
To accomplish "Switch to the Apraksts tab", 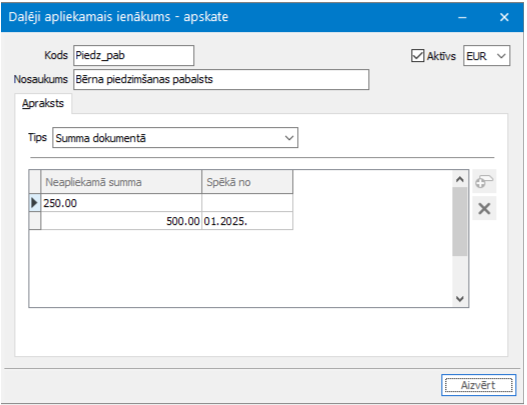I will [x=43, y=103].
